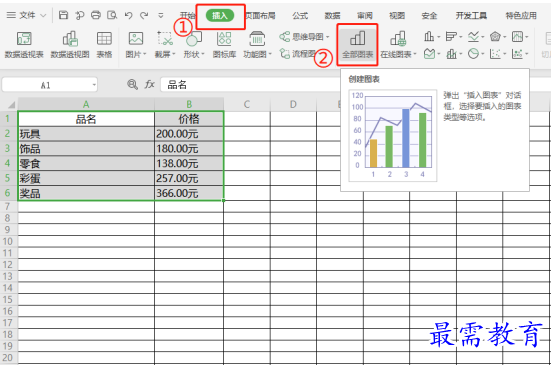This screenshot has height=366, width=551.
Task: Open the 审阅 Review tab
Action: pos(365,15)
